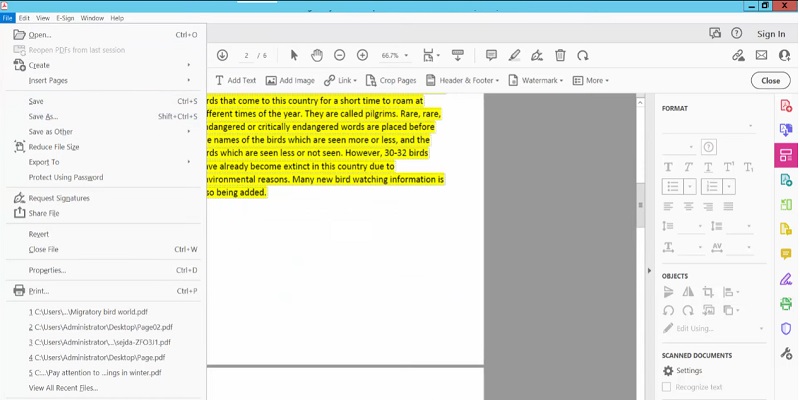Toggle subscript text style
The width and height of the screenshot is (800, 400).
point(748,167)
